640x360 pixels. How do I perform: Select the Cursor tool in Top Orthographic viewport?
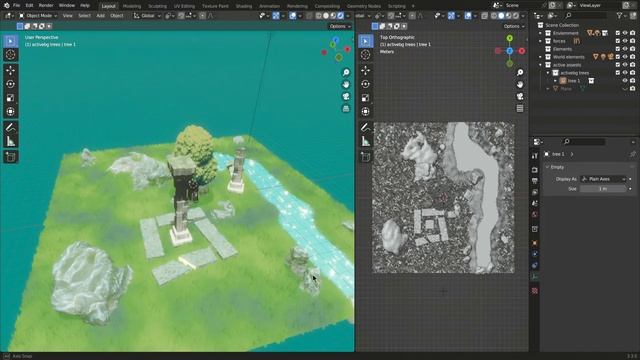pos(365,55)
